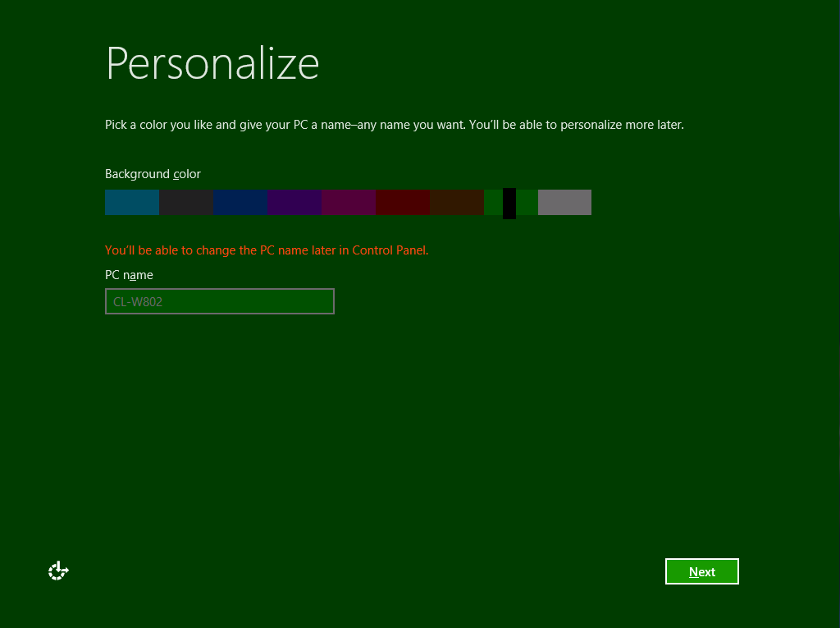Viewport: 840px width, 628px height.
Task: Click the Next button
Action: coord(701,571)
